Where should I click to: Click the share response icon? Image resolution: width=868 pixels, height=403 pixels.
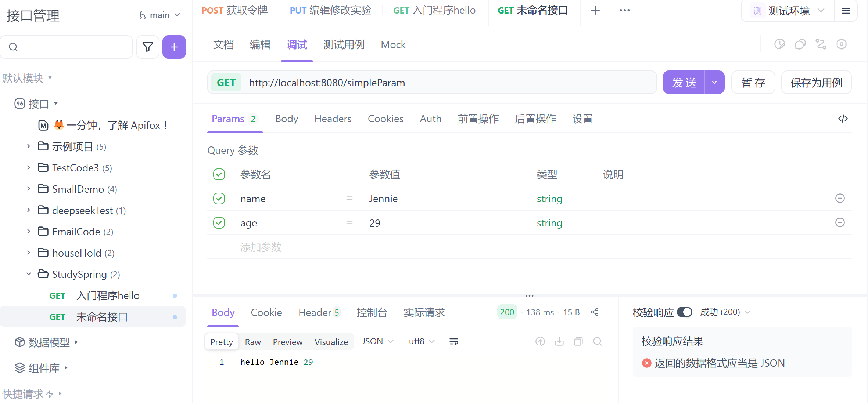pos(595,312)
